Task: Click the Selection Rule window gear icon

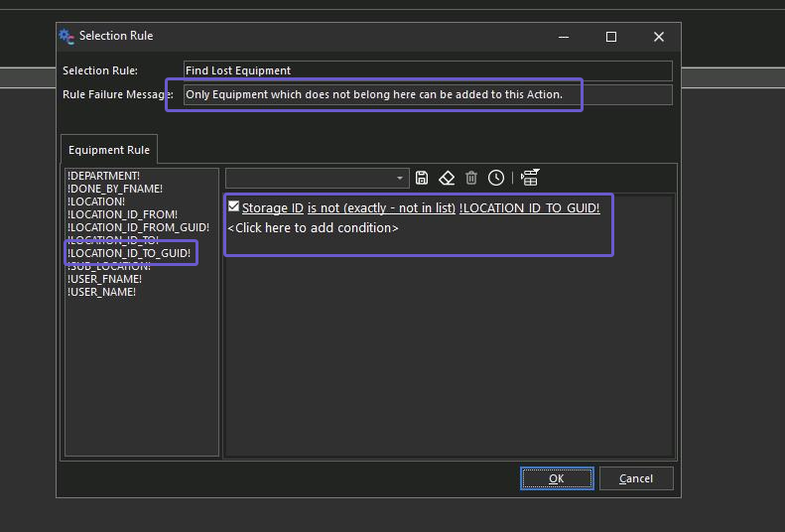Action: (x=66, y=36)
